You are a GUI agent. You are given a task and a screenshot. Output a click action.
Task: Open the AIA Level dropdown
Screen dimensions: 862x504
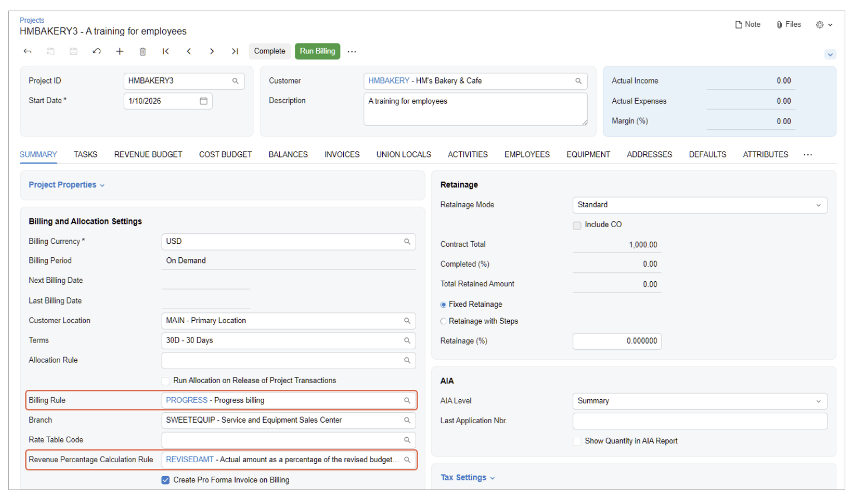[x=700, y=401]
